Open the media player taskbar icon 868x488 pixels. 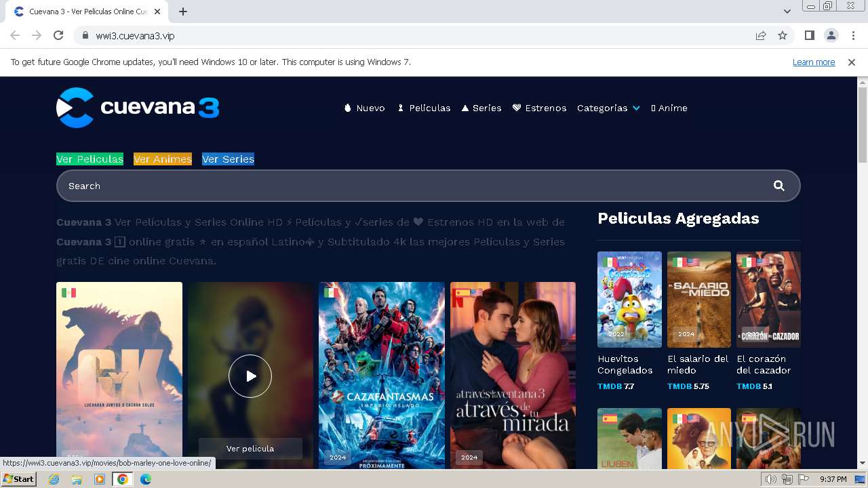99,479
